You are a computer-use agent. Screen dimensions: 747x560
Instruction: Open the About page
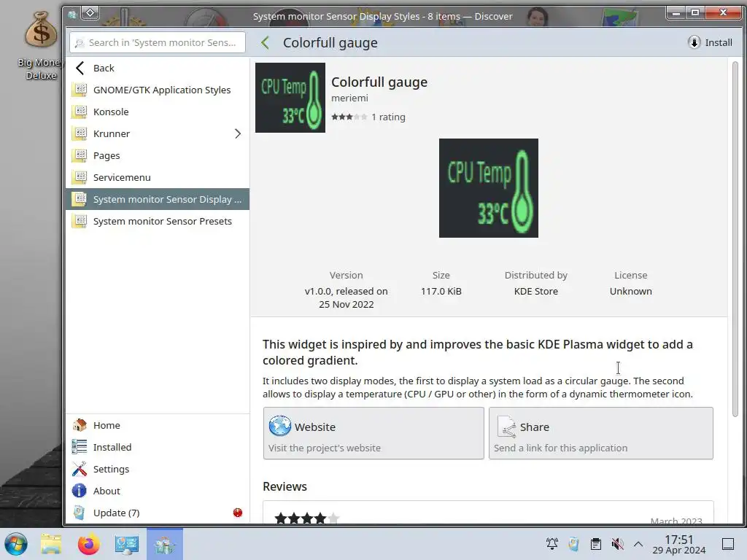[x=158, y=491]
